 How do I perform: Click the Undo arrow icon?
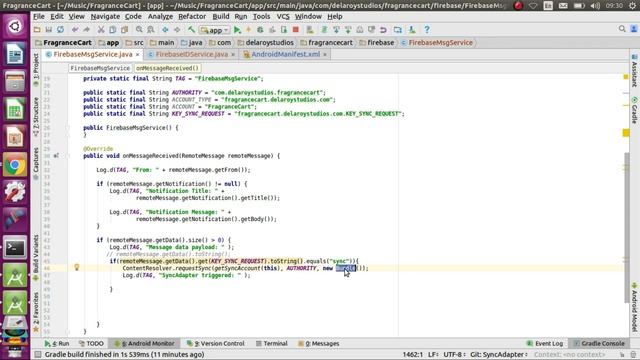[75, 30]
